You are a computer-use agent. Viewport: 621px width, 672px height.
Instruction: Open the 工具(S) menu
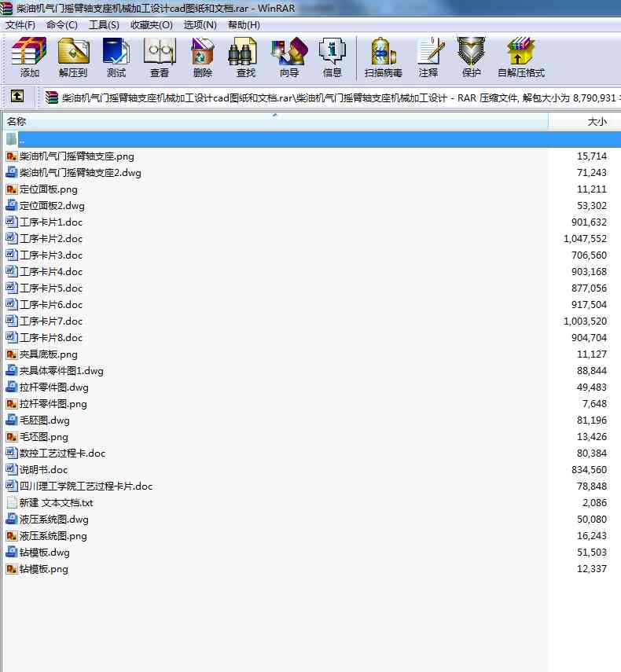[104, 24]
